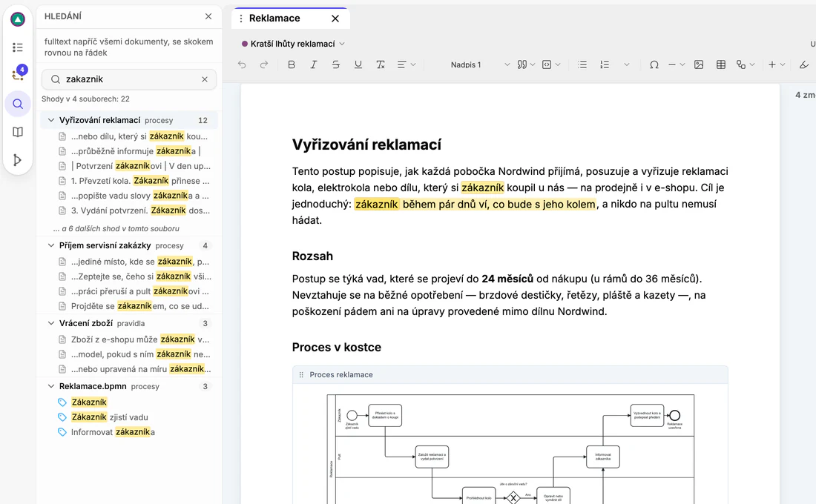
Task: Click the highlighter tool icon
Action: coord(804,64)
